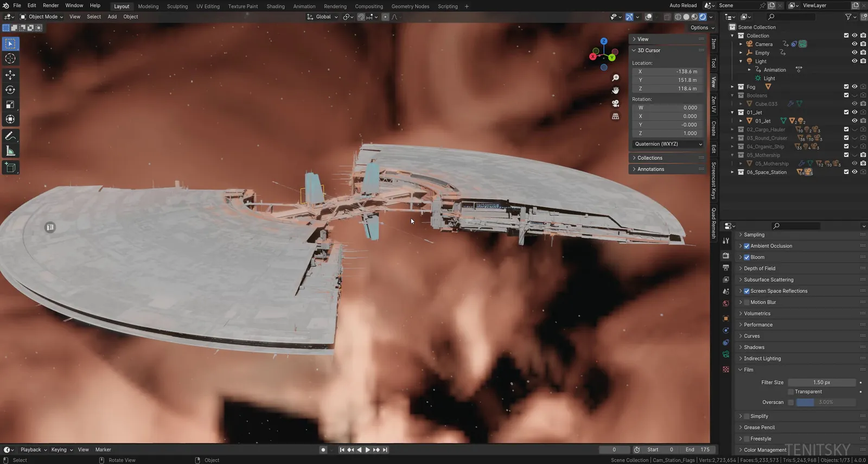Open the viewport Add menu

click(x=112, y=16)
